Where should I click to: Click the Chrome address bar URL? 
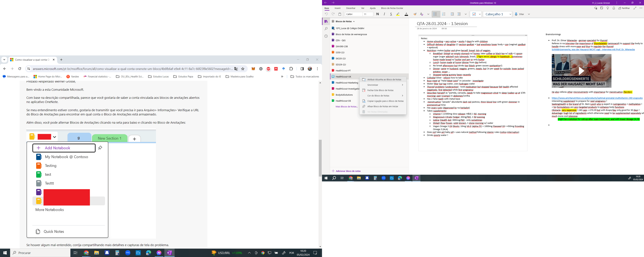pyautogui.click(x=133, y=69)
